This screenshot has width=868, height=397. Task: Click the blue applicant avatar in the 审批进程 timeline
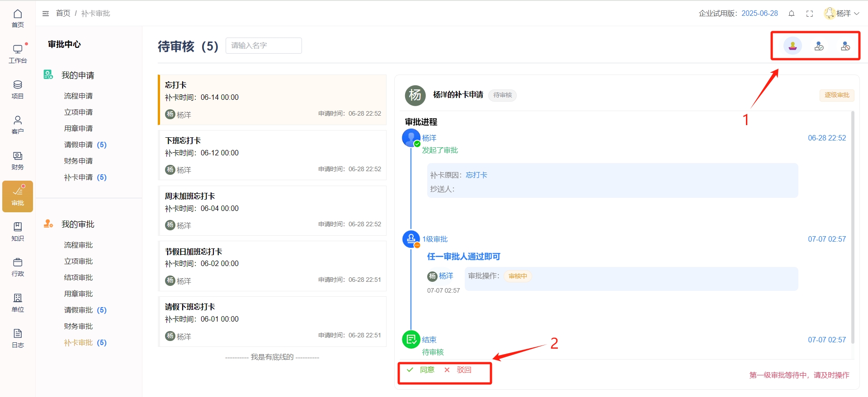coord(411,138)
